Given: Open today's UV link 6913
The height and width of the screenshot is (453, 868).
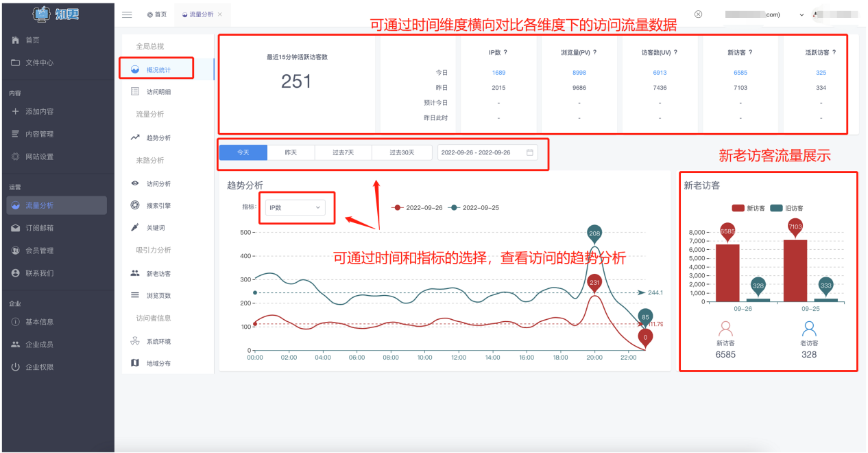Looking at the screenshot, I should pyautogui.click(x=660, y=73).
